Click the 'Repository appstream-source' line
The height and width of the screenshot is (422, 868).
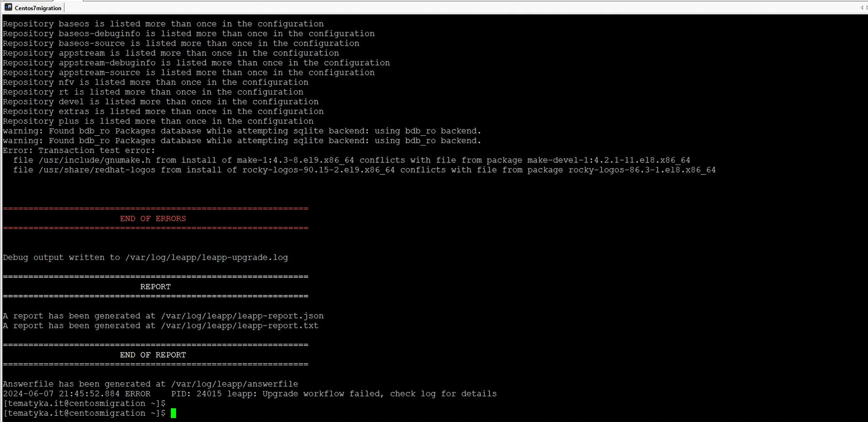point(189,72)
